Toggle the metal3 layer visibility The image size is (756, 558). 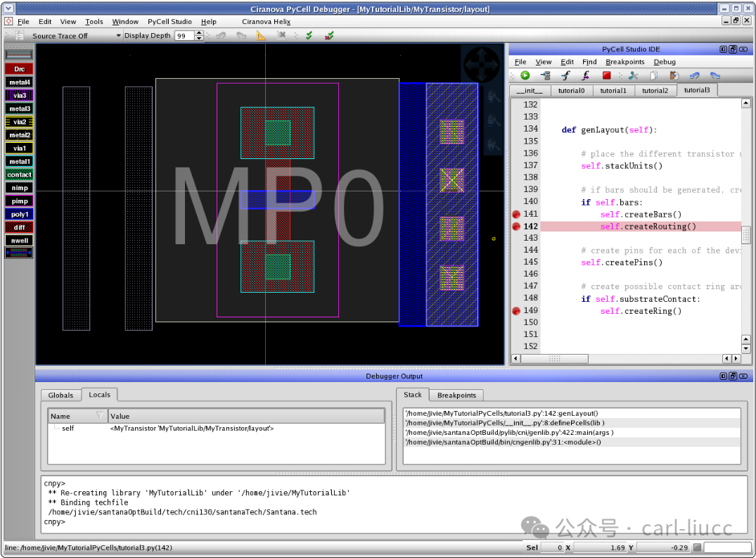[19, 108]
